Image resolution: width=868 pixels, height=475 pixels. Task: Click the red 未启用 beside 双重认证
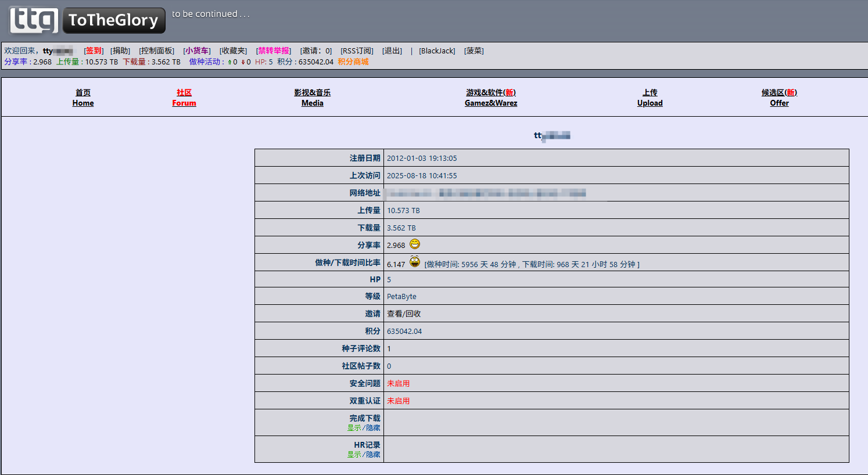point(398,401)
